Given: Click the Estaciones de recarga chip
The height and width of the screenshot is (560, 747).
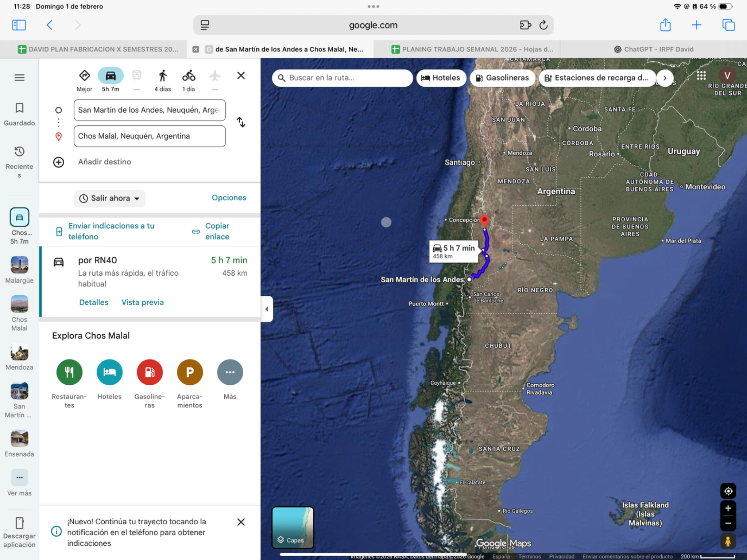Looking at the screenshot, I should pos(597,78).
